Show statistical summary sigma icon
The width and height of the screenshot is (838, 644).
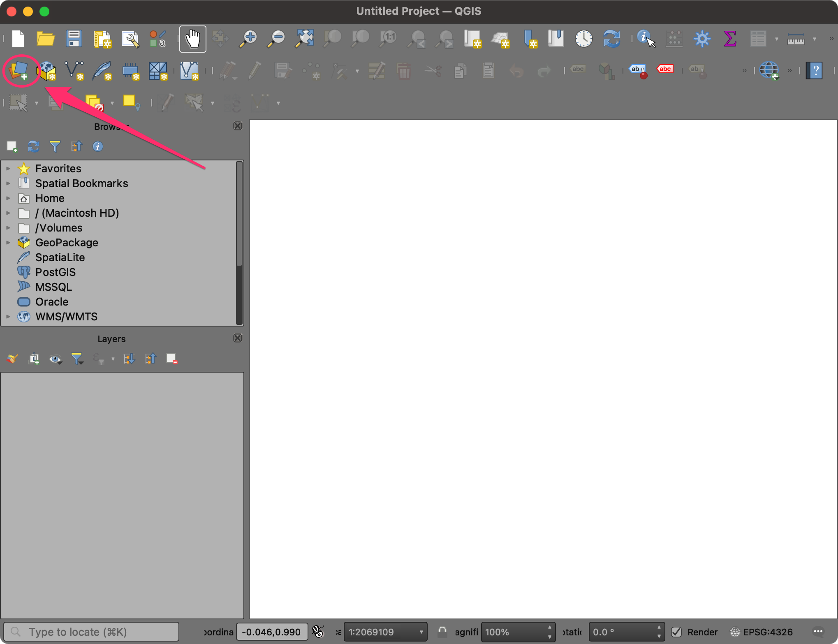(730, 39)
